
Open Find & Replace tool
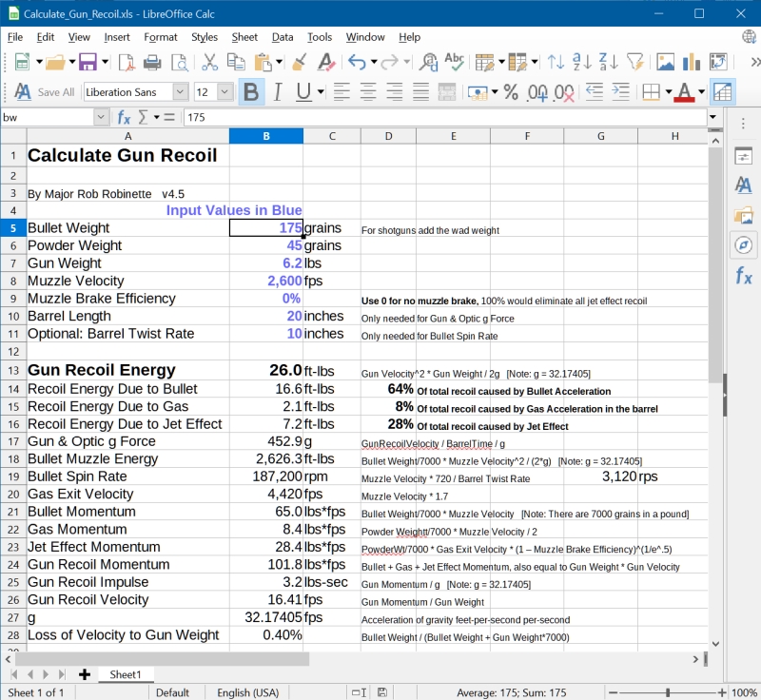(x=428, y=63)
